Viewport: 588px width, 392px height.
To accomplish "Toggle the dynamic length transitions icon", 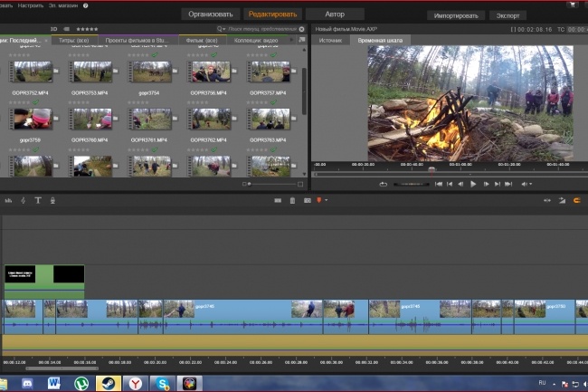I will click(x=562, y=201).
